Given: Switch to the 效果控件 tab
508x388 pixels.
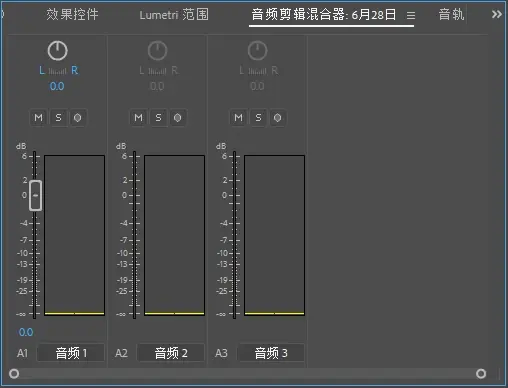Looking at the screenshot, I should tap(72, 15).
